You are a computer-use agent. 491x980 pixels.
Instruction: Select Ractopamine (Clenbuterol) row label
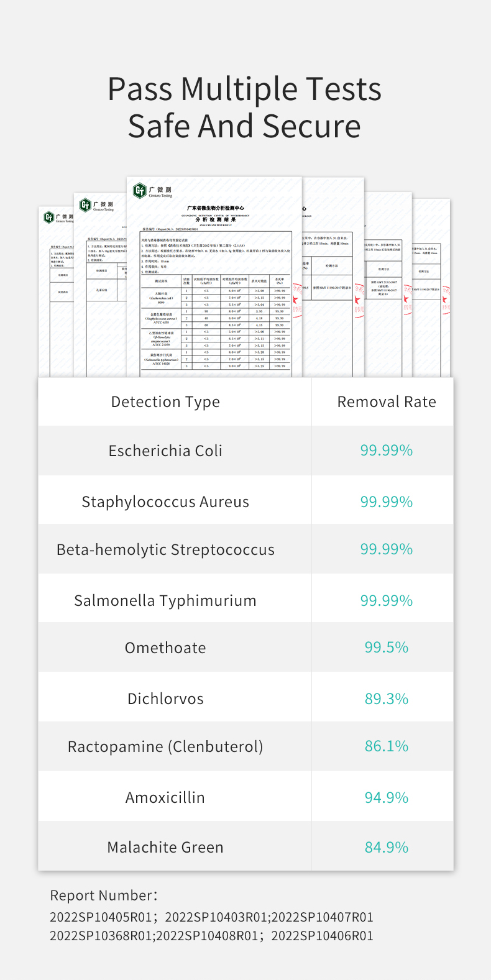(165, 746)
